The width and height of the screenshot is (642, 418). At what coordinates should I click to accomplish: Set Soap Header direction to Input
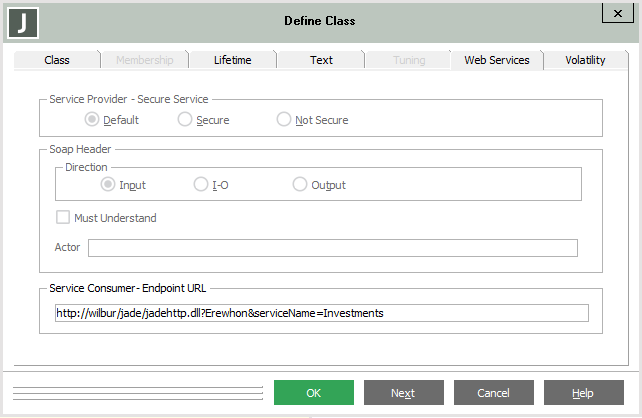[109, 185]
